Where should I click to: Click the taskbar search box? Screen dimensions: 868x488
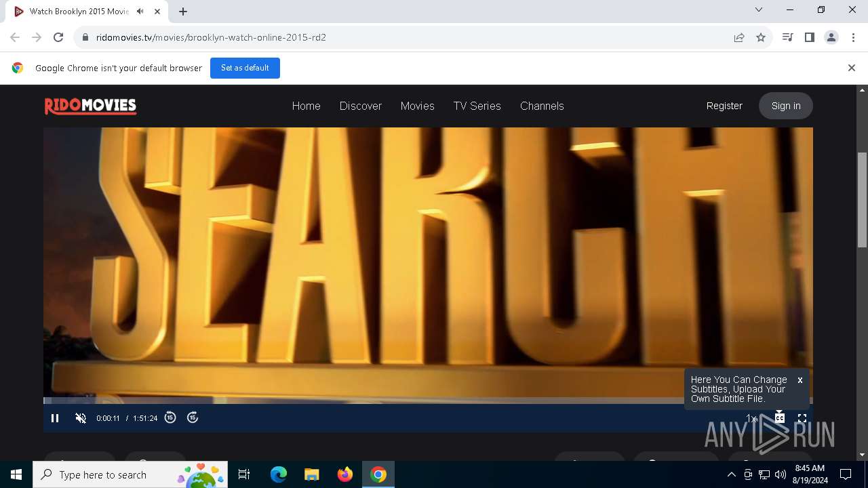[130, 474]
